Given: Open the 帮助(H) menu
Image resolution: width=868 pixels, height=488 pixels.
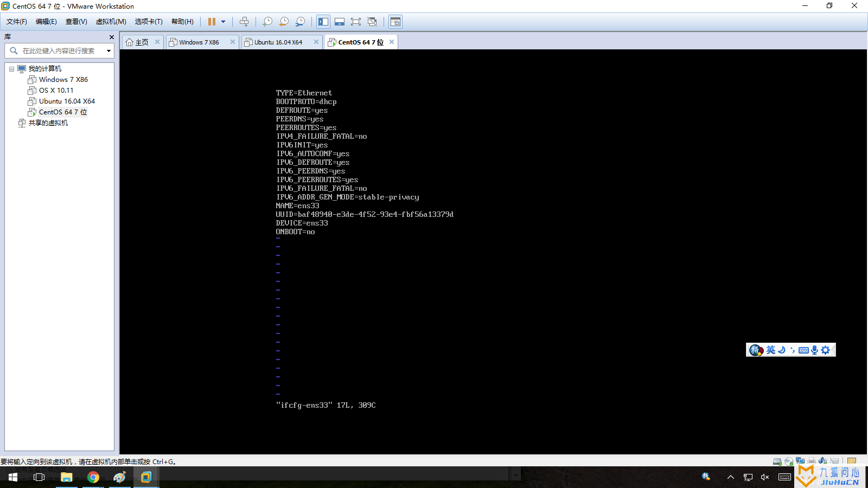Looking at the screenshot, I should (182, 22).
